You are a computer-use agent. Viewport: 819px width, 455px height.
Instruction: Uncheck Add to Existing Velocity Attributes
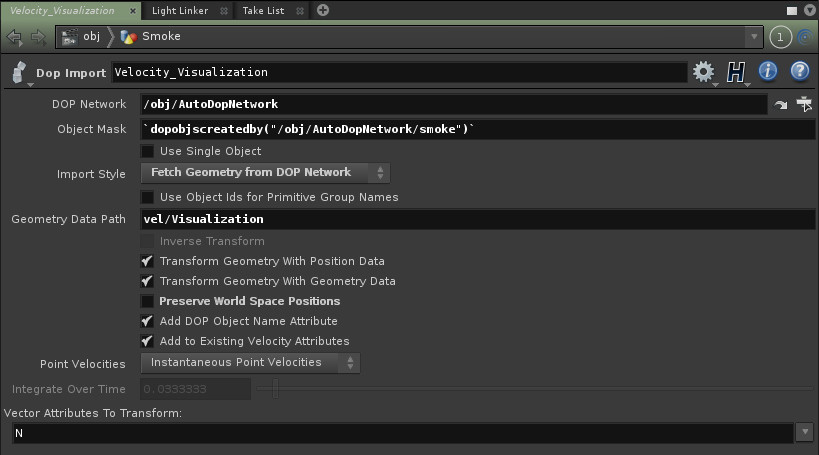[148, 341]
